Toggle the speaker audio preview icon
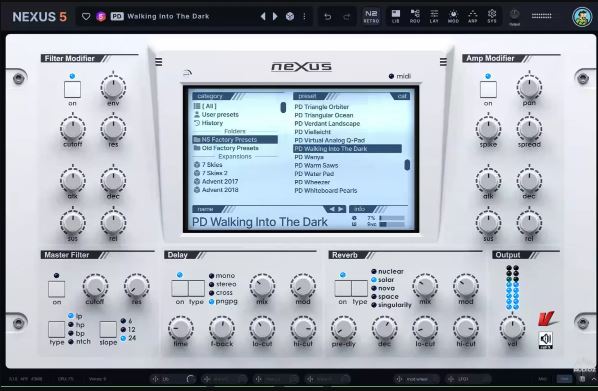Screen dimensions: 598x391 (546, 340)
